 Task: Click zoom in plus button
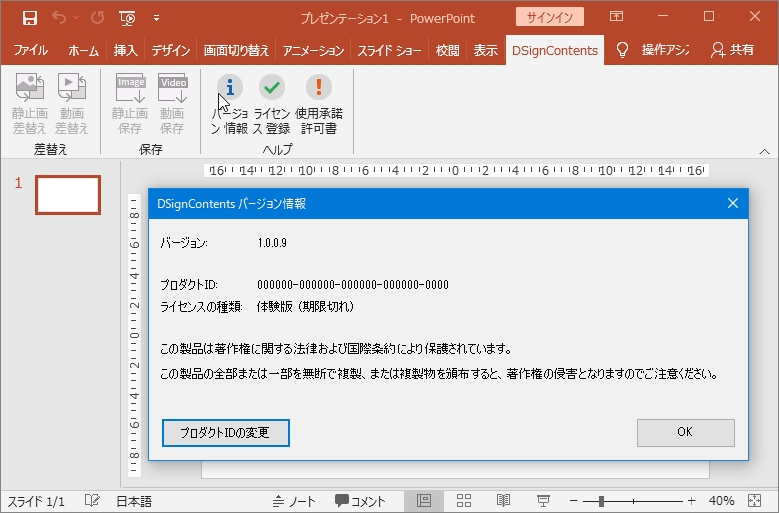[691, 501]
